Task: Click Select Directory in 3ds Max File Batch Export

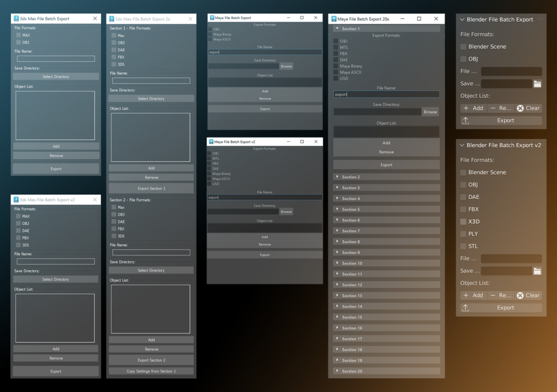Action: click(x=56, y=76)
